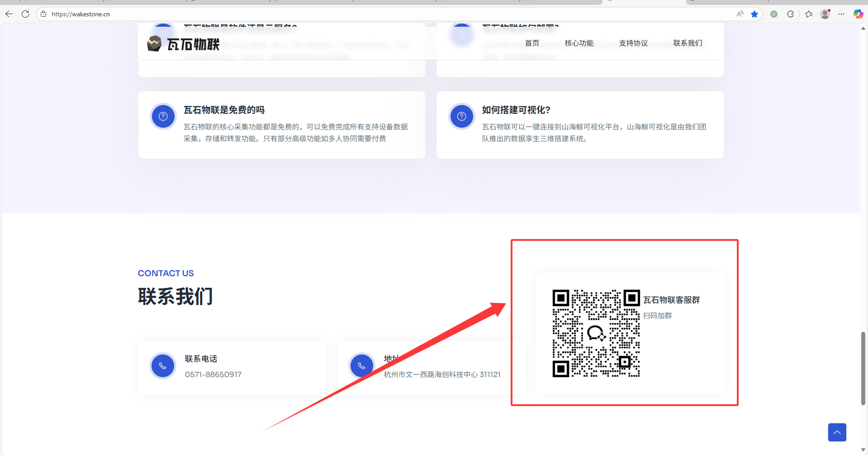Click the browser back arrow
868x455 pixels.
(9, 14)
